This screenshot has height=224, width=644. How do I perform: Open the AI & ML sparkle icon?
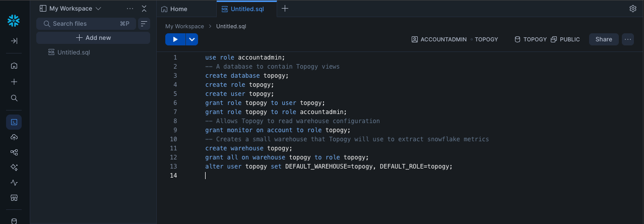[x=14, y=167]
